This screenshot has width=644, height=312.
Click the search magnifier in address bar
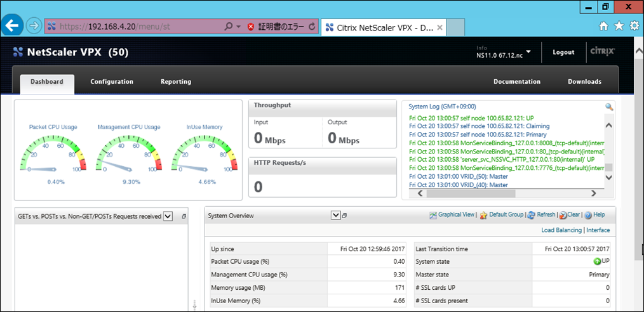tap(229, 27)
